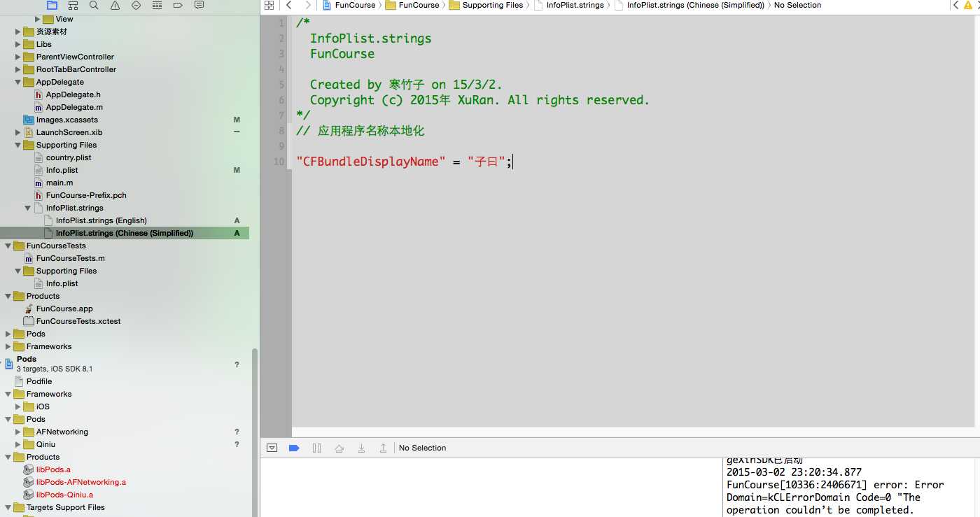Screen dimensions: 980x517
Task: Open the Breakpoint navigator
Action: (x=178, y=5)
